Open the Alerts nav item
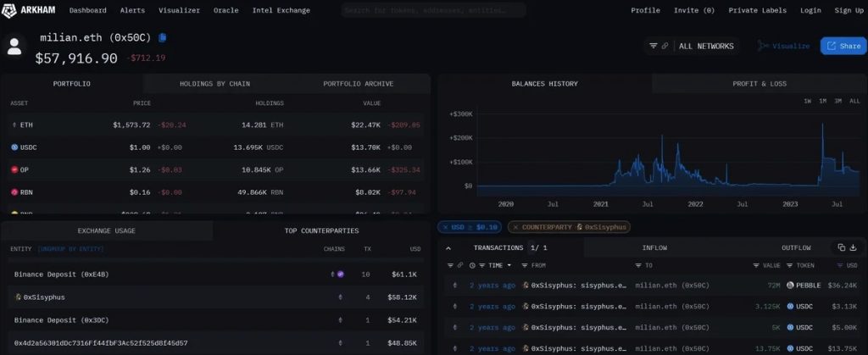The width and height of the screenshot is (868, 355). (132, 10)
